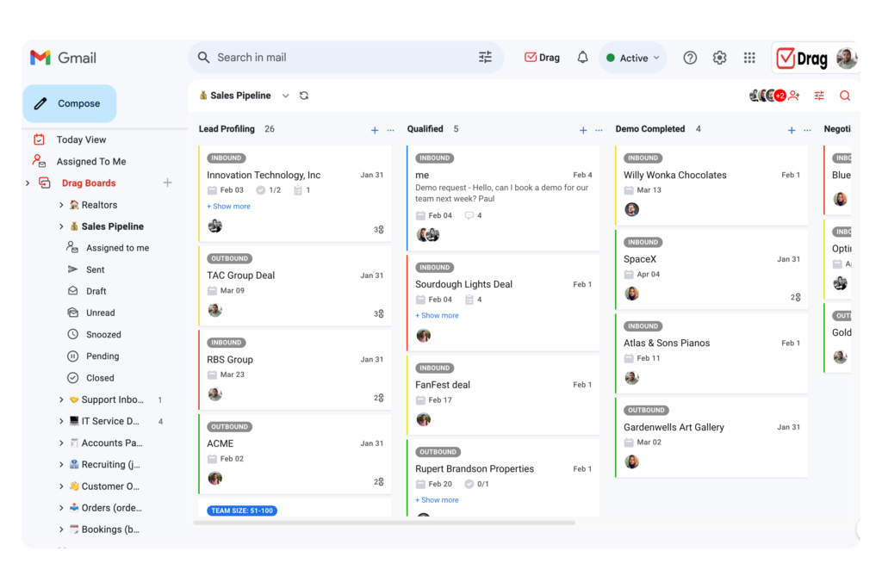Open the Unread folder

100,313
